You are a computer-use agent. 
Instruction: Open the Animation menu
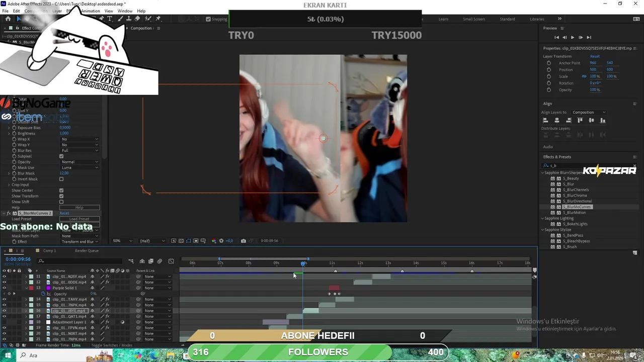point(91,11)
